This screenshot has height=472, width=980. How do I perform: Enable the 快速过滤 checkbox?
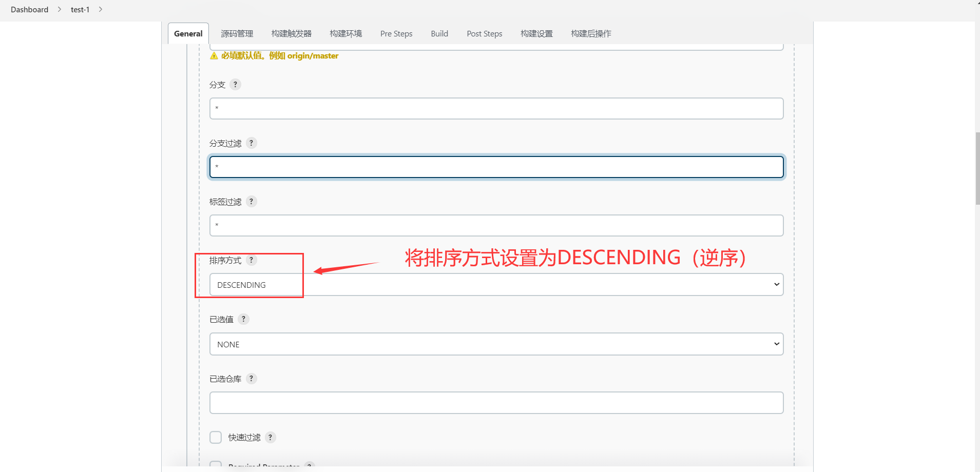tap(216, 437)
